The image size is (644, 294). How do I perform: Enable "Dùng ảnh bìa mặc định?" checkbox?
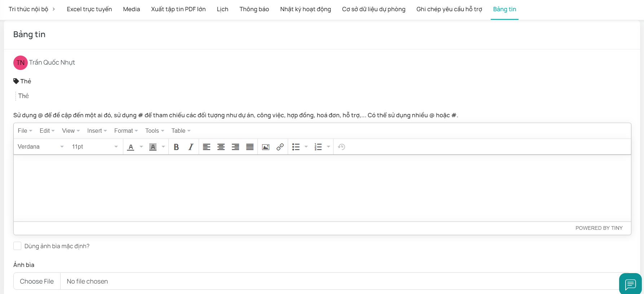click(x=17, y=246)
